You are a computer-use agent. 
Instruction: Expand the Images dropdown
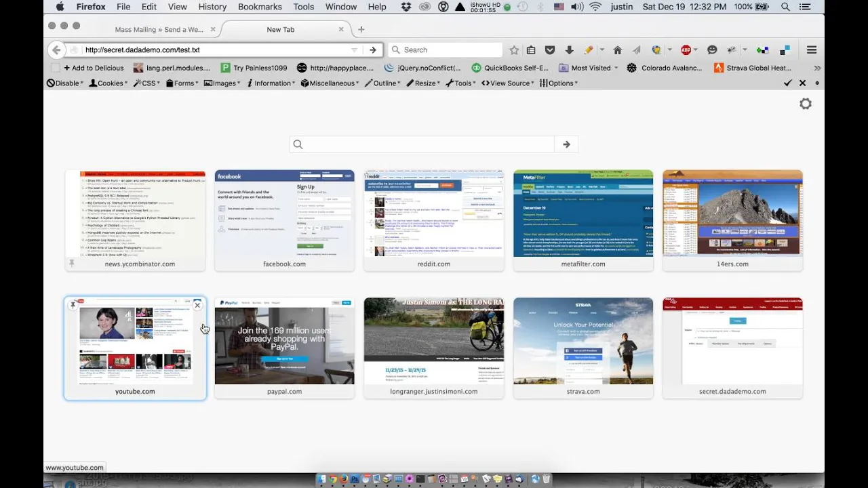pos(222,83)
